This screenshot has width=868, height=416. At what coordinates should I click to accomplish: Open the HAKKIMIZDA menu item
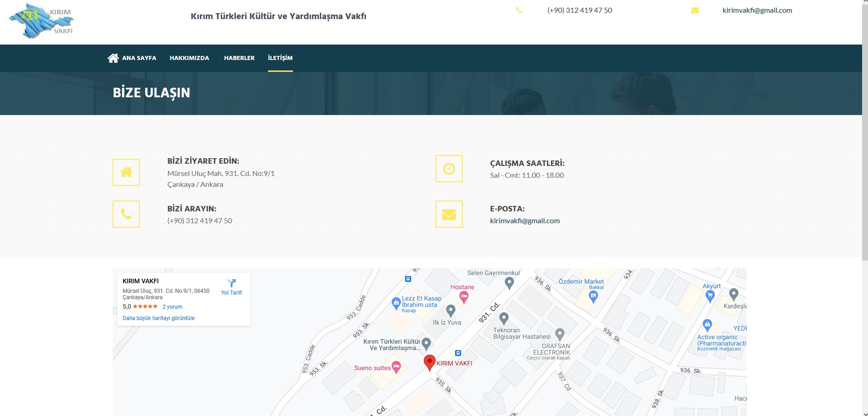(189, 58)
